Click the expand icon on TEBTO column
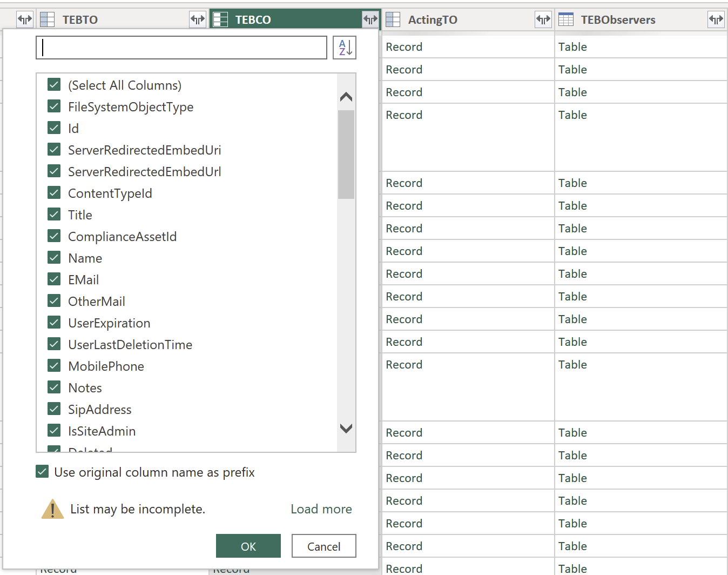The height and width of the screenshot is (575, 728). 198,20
